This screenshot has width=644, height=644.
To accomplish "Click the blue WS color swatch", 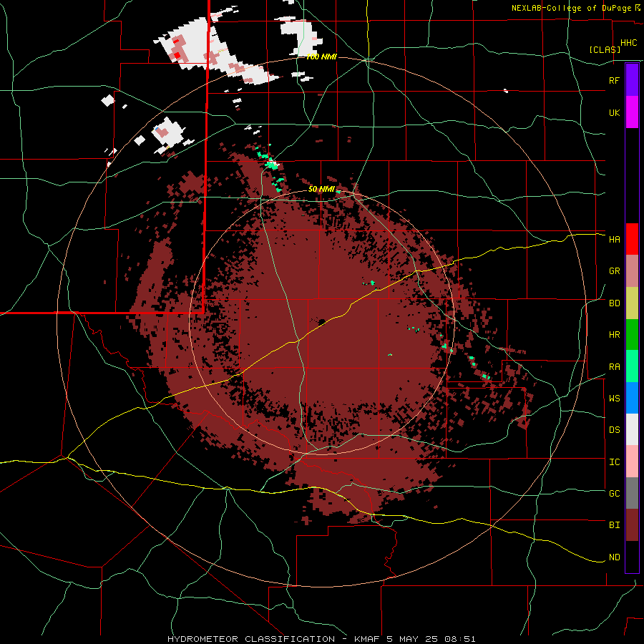I will click(632, 398).
